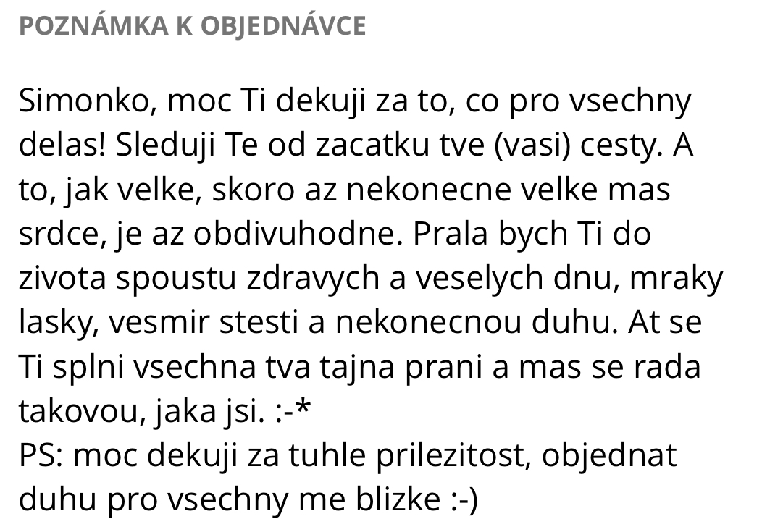Viewport: 762px width, 532px height.
Task: Click the POZNÁMKA K OBJEDNÁVCE heading
Action: 193,26
